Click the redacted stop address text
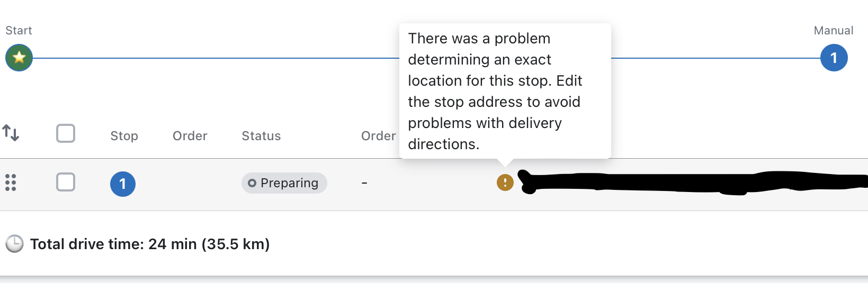 point(688,182)
